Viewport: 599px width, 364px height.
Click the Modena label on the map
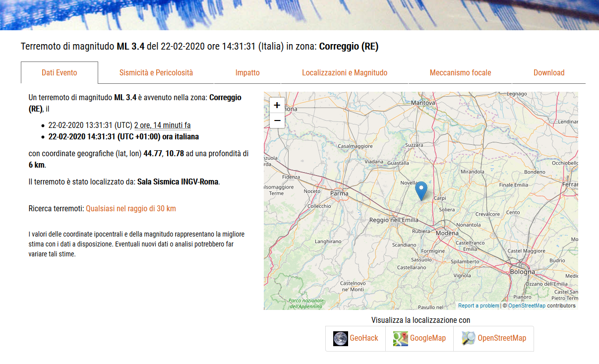447,234
